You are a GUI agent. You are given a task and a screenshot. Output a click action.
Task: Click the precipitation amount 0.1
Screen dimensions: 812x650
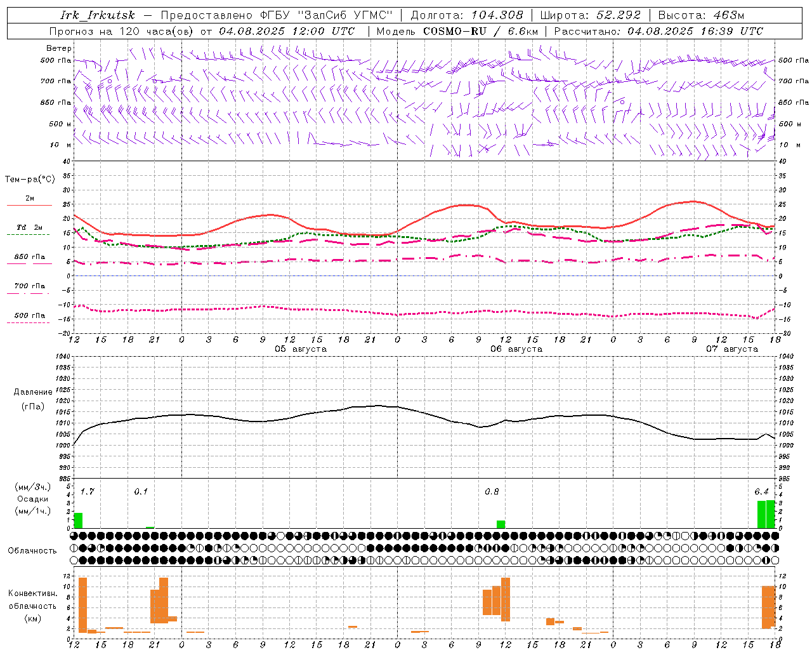point(141,492)
